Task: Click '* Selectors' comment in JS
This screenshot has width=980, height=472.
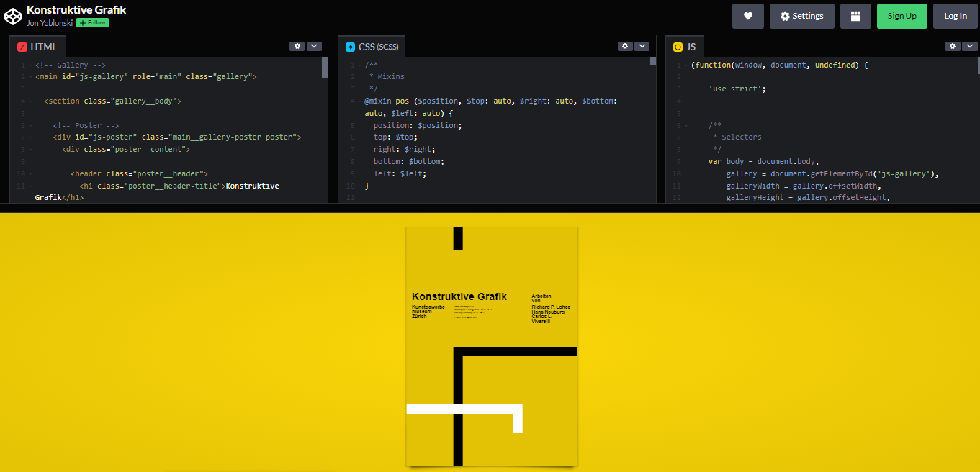Action: (737, 137)
